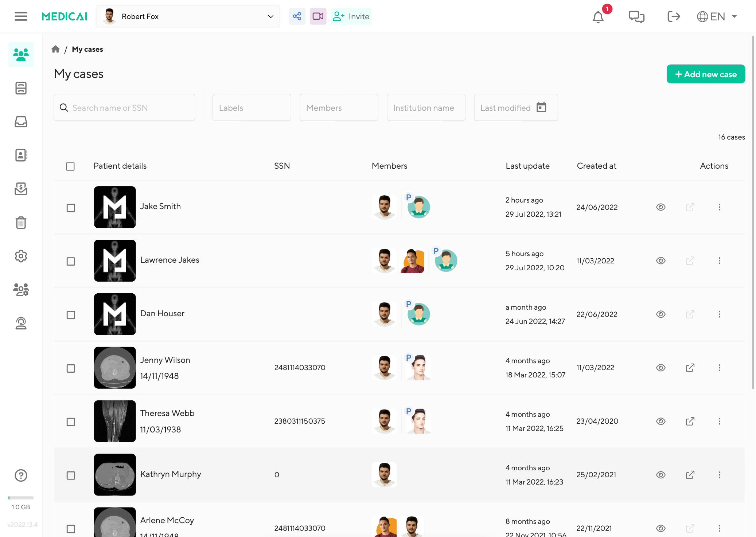Open settings from the sidebar gear

coord(21,256)
